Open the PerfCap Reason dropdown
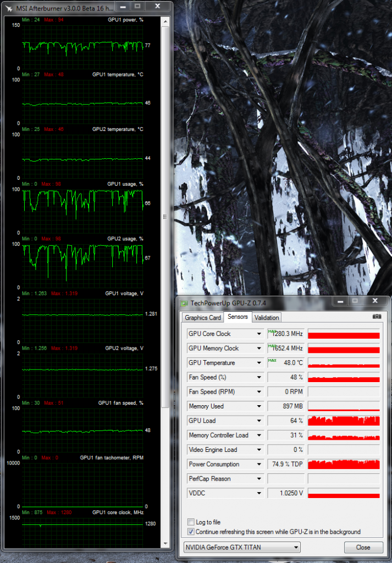The height and width of the screenshot is (563, 392). tap(259, 479)
